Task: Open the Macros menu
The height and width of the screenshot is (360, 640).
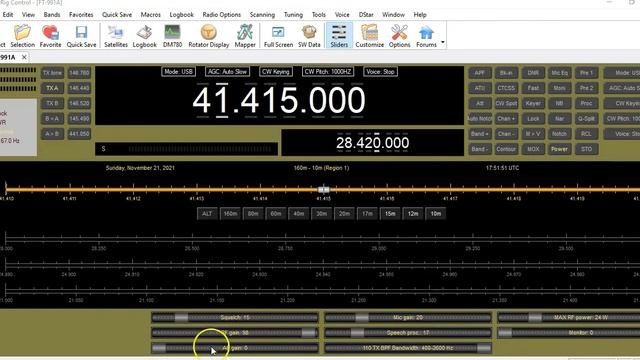Action: [x=151, y=15]
